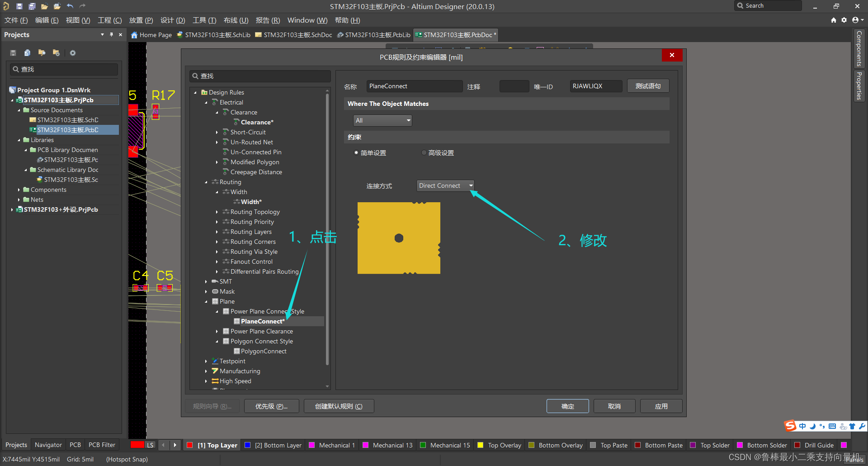Expand the Short-Circuit rule node
Image resolution: width=868 pixels, height=466 pixels.
click(x=217, y=133)
